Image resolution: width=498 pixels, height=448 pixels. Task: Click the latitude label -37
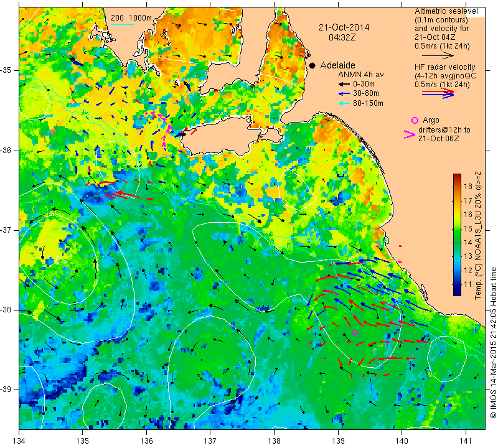coord(6,230)
